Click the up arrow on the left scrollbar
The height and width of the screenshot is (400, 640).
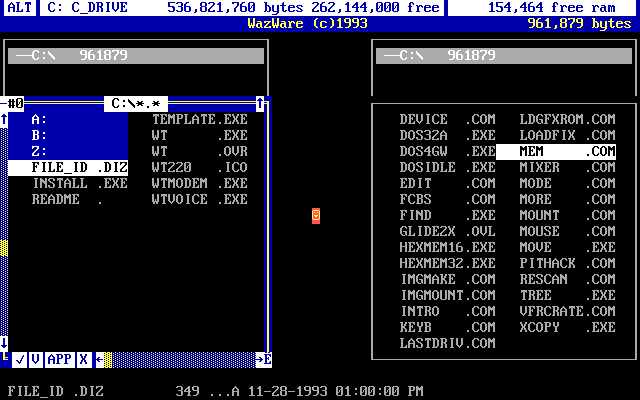[x=4, y=120]
